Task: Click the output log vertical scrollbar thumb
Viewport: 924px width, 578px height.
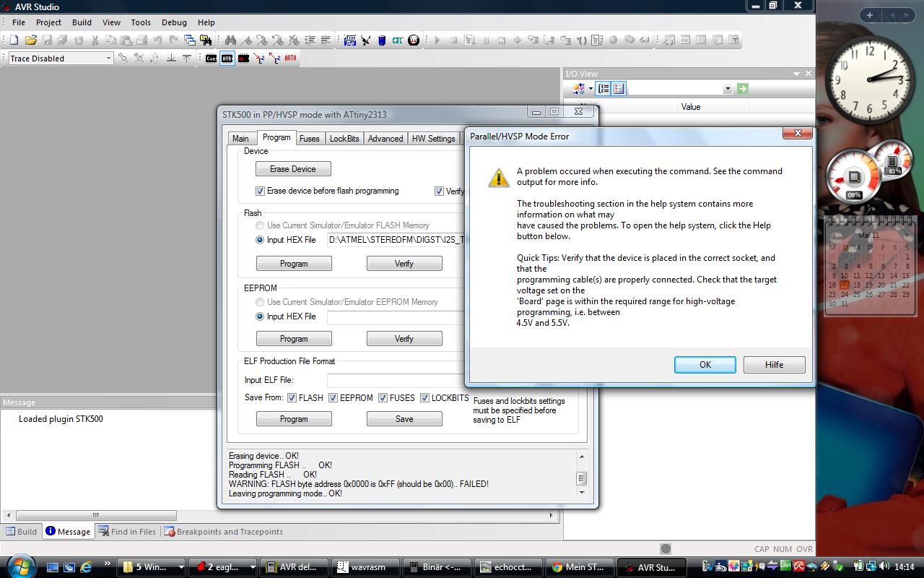Action: [x=582, y=478]
